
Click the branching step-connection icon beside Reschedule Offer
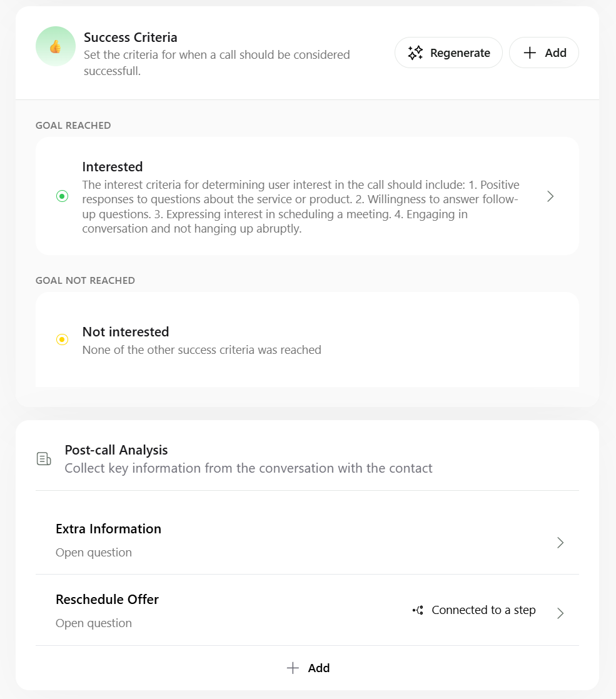(x=417, y=610)
